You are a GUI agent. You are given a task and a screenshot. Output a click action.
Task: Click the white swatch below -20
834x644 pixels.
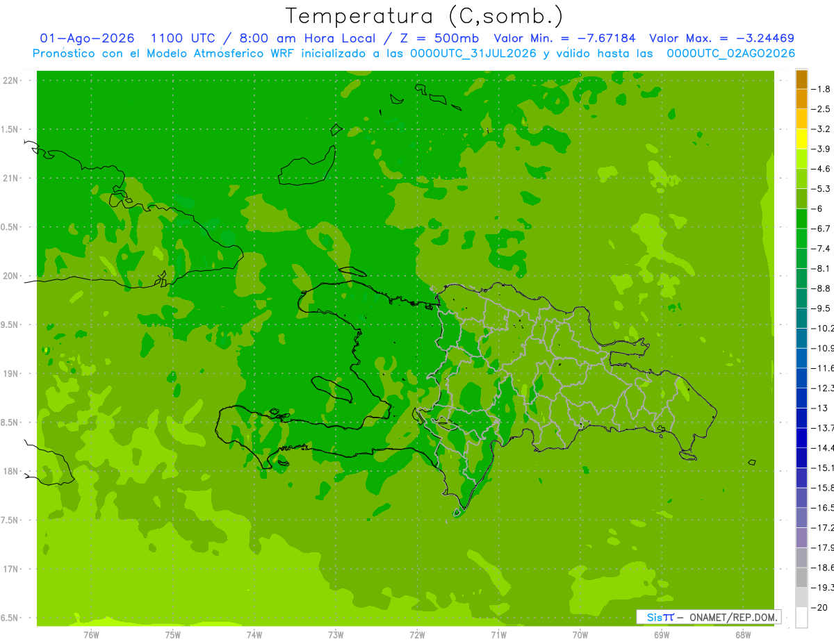801,618
